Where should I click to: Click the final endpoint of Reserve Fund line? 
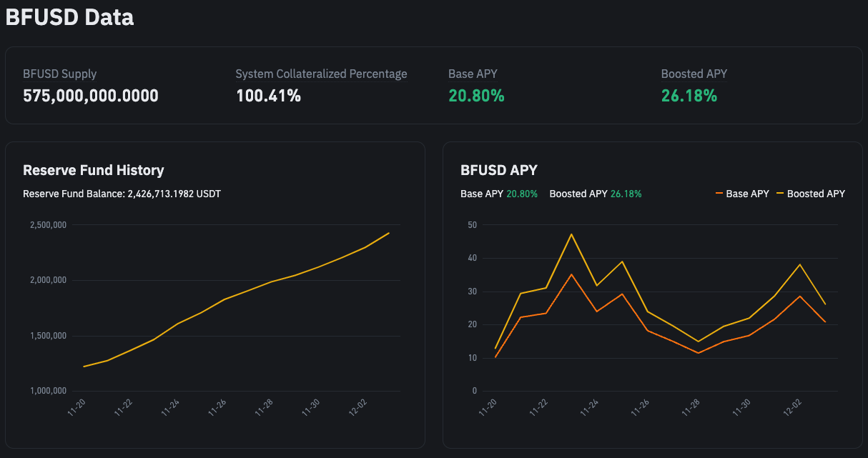click(389, 233)
